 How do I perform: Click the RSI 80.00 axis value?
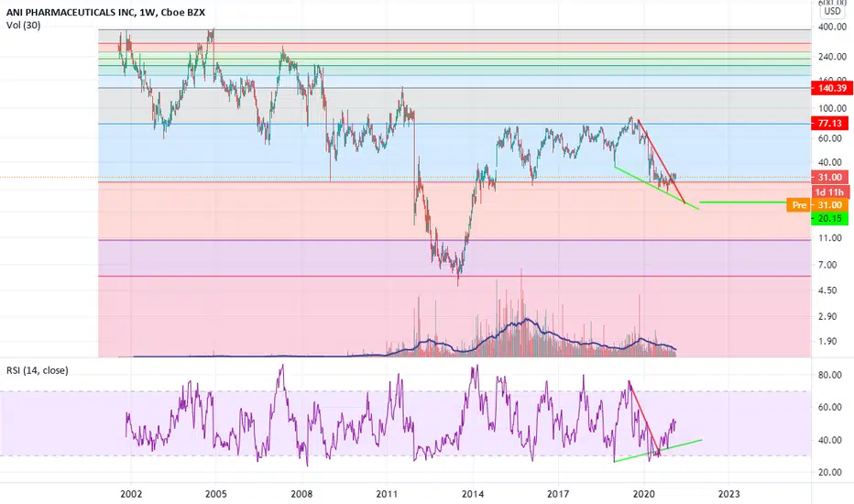coord(830,375)
